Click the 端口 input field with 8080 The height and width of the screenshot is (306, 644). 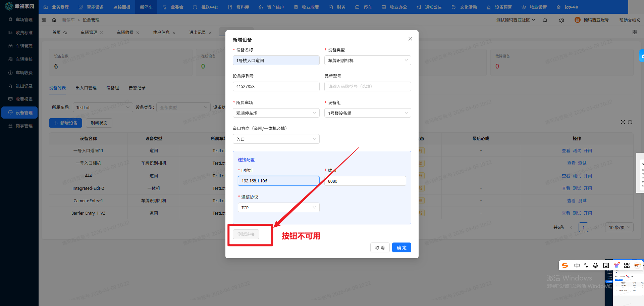pos(365,181)
